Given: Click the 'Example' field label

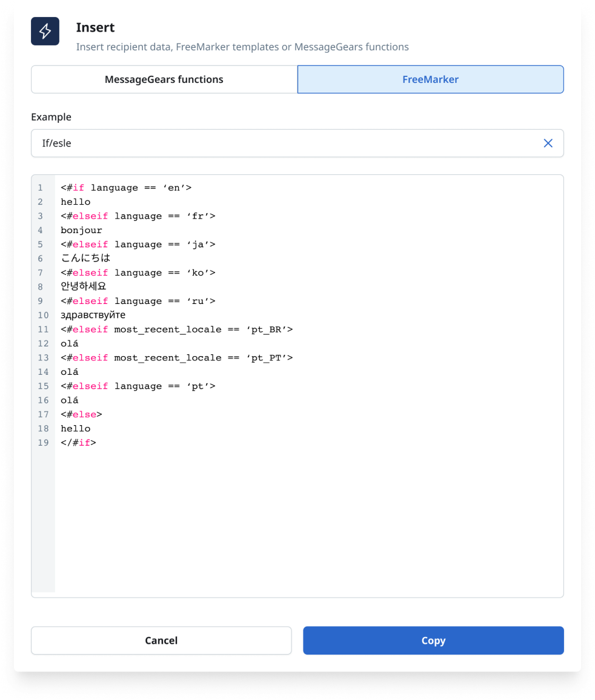Looking at the screenshot, I should [x=51, y=117].
